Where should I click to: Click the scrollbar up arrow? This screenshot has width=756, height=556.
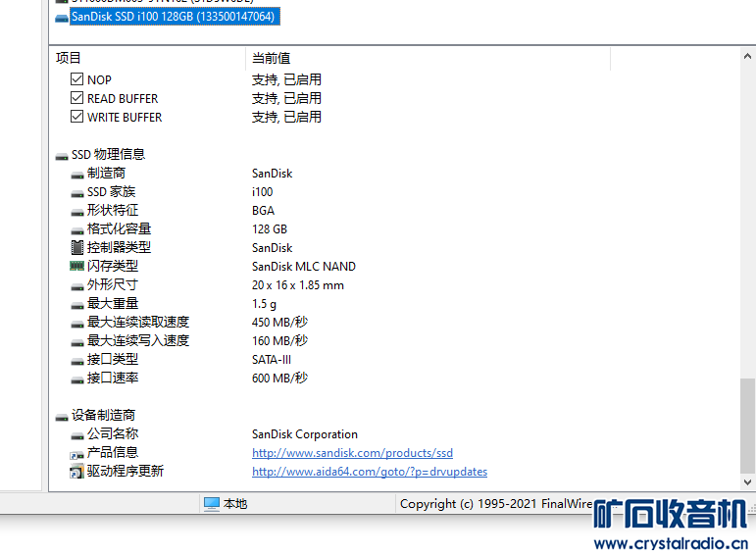747,56
